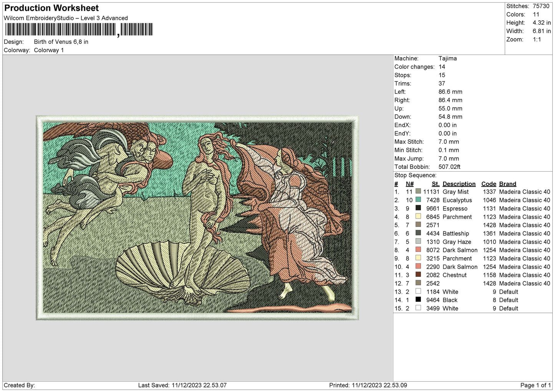This screenshot has width=555, height=392.
Task: Click the Right value 86.4 mm
Action: tap(450, 100)
